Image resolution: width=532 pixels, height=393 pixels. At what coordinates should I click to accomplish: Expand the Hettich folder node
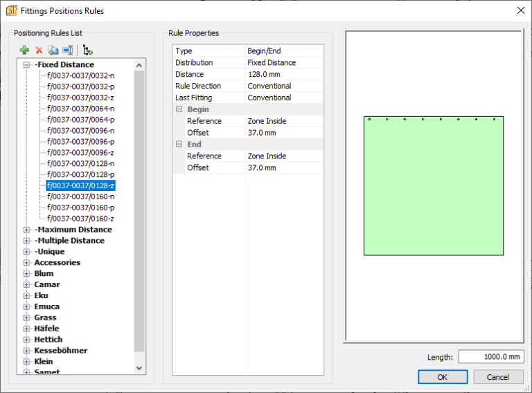pyautogui.click(x=26, y=340)
